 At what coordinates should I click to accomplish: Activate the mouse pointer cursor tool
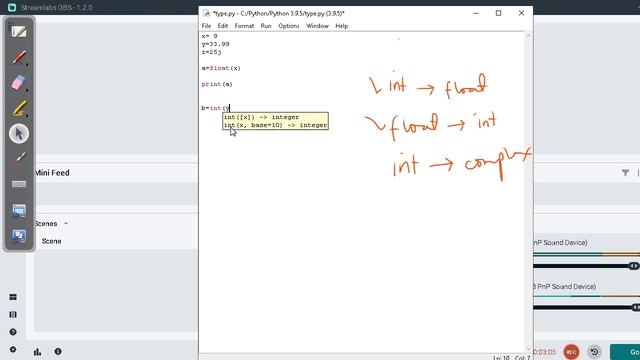click(x=19, y=133)
